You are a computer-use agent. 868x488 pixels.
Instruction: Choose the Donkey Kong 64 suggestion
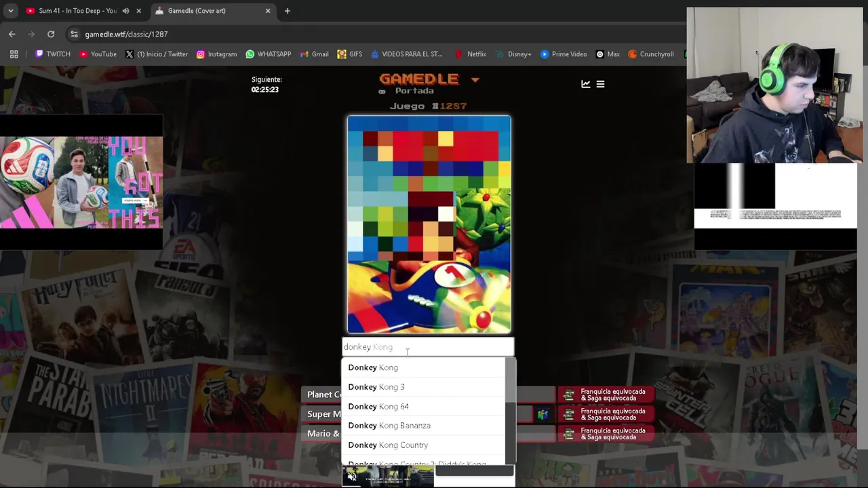coord(423,407)
